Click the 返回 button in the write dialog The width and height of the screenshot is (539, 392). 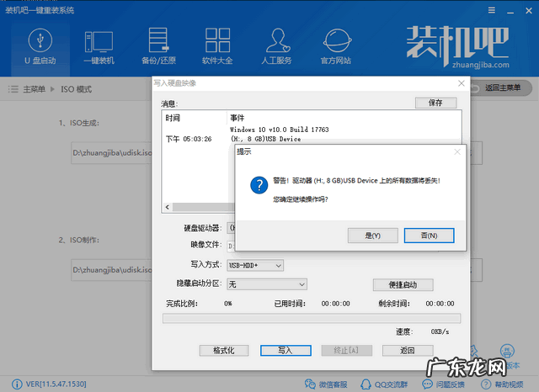(x=408, y=351)
